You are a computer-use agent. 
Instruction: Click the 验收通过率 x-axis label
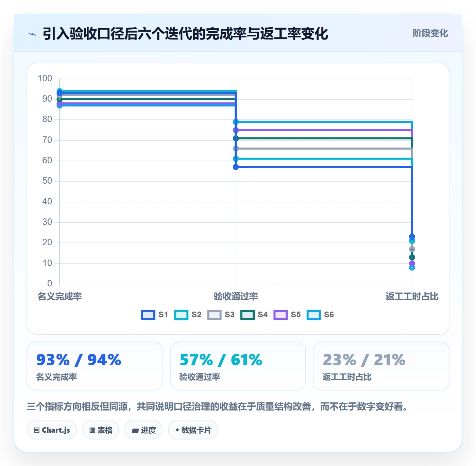[236, 297]
